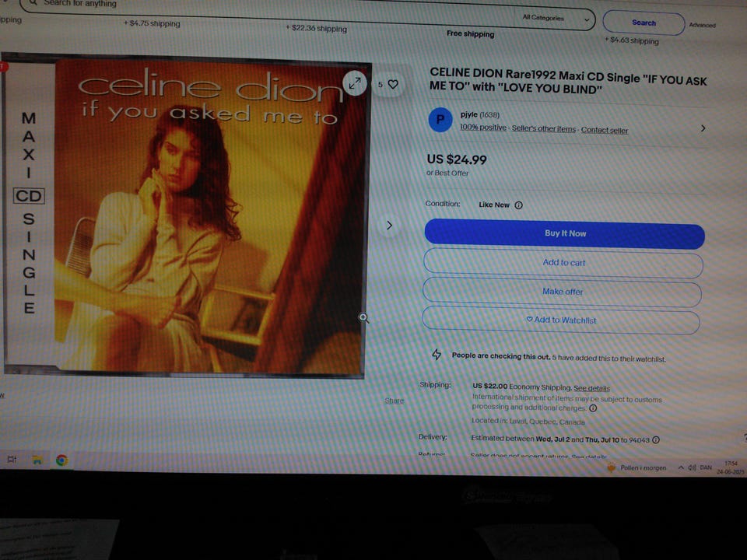This screenshot has width=747, height=560.
Task: Open the pjyle seller profile link
Action: 468,115
